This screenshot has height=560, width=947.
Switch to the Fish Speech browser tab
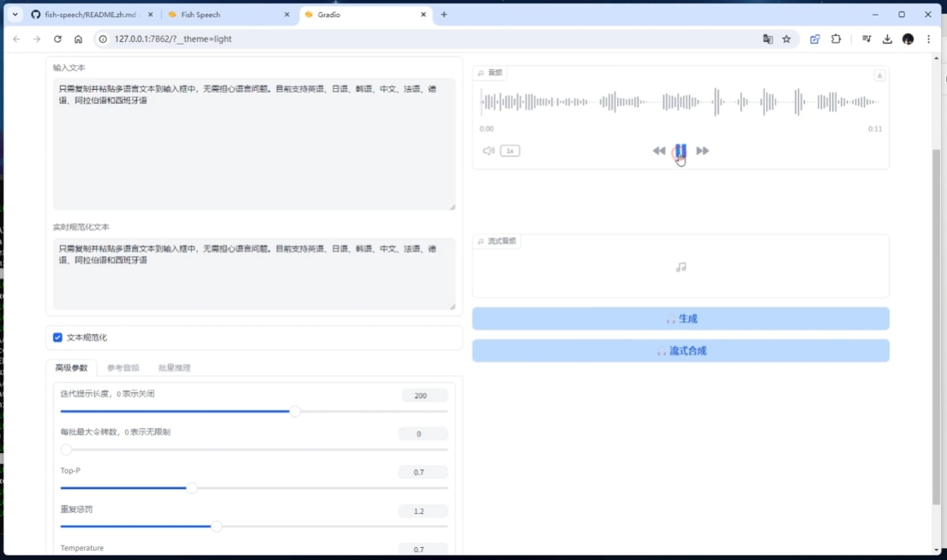(227, 15)
